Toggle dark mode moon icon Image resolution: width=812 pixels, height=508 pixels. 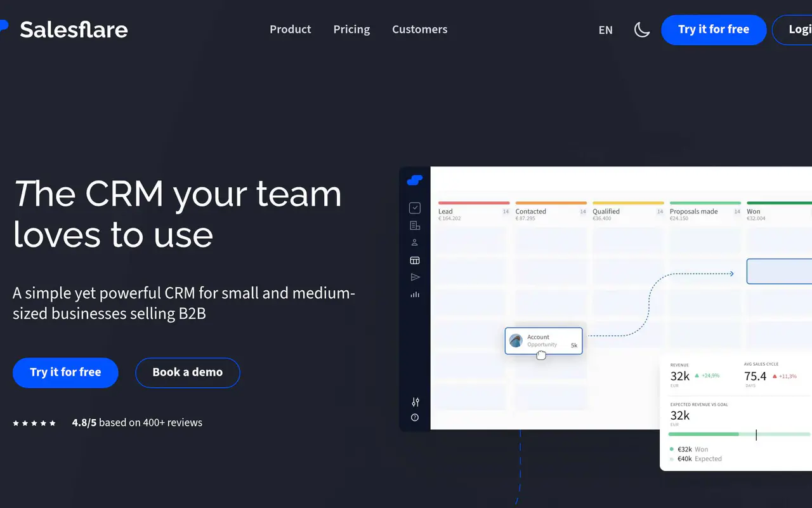point(642,29)
